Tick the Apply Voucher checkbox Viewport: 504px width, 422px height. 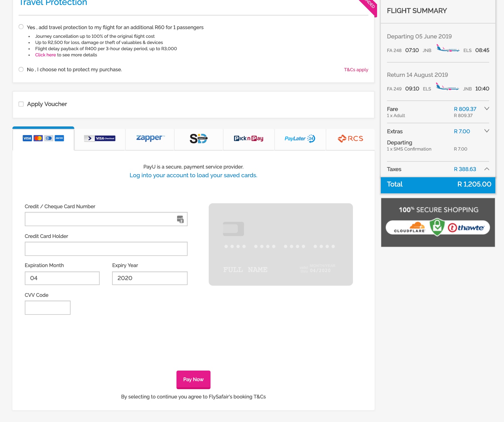pos(21,104)
